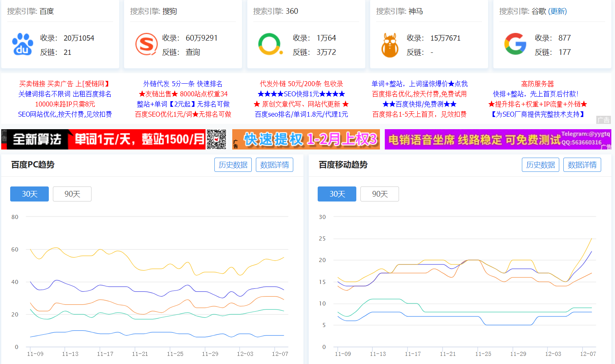Image resolution: width=615 pixels, height=364 pixels.
Task: Open 历史数据 for 百度PC趋势
Action: click(x=233, y=165)
